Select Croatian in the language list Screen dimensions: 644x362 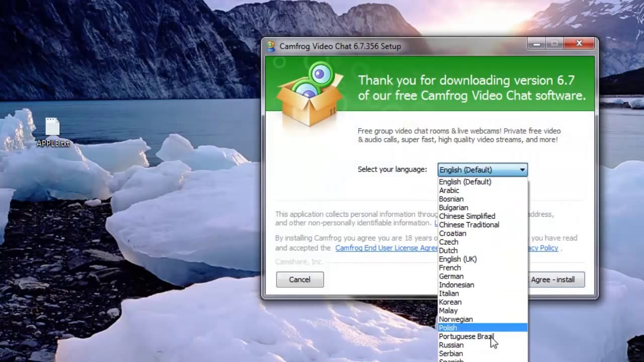[483, 233]
